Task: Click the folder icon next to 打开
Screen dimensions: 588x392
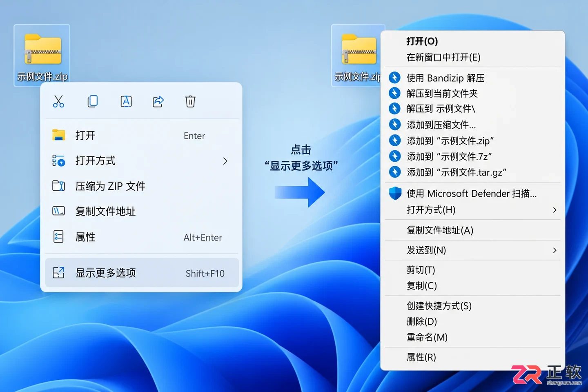Action: [x=58, y=135]
